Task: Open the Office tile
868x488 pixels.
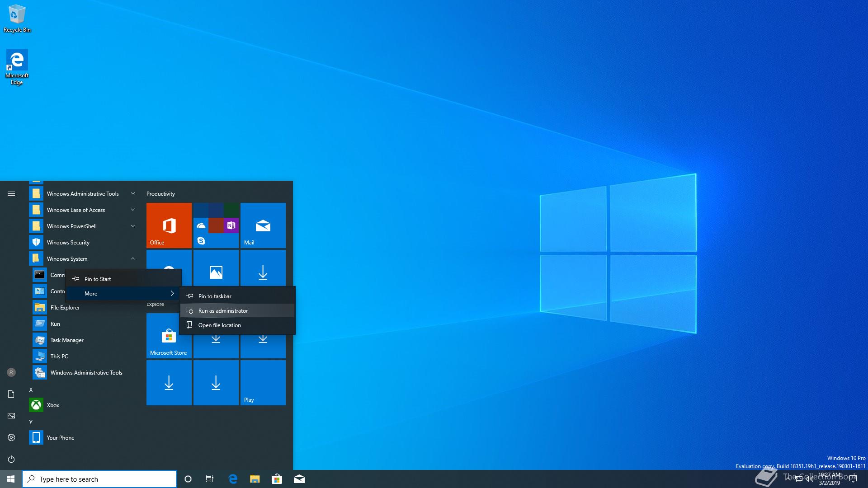Action: [169, 225]
